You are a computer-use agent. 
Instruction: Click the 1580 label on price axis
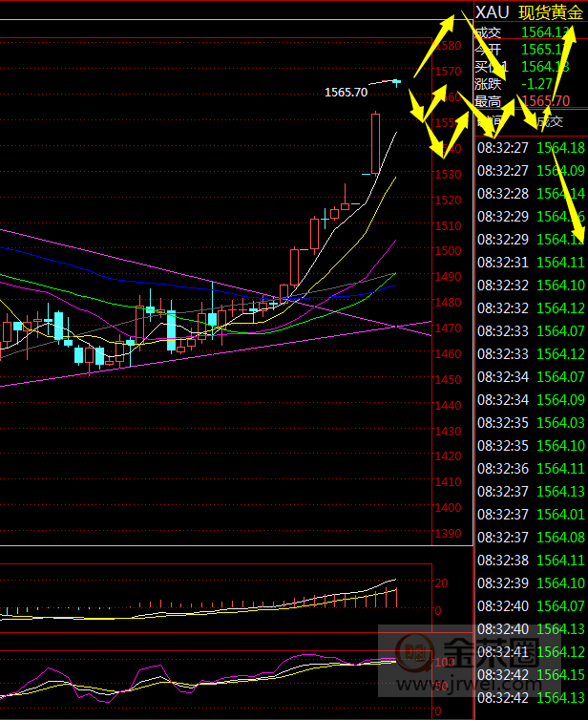click(447, 46)
